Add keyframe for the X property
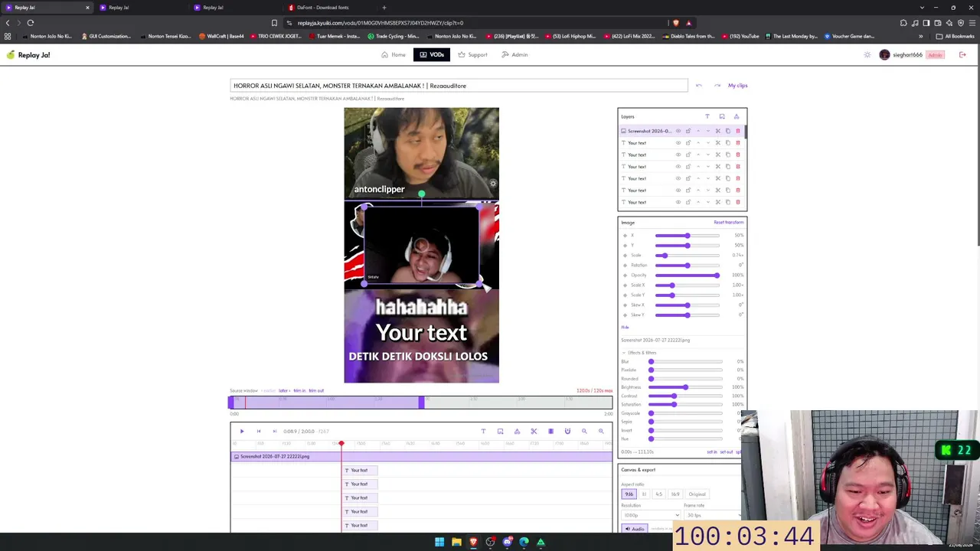This screenshot has width=980, height=551. [x=625, y=236]
